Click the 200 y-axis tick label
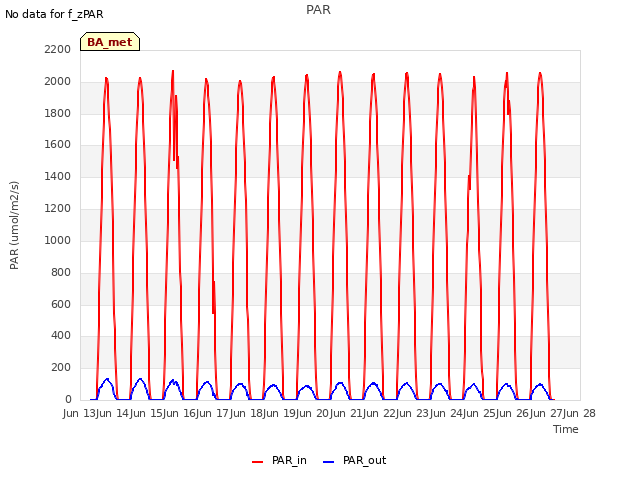This screenshot has width=640, height=480. (x=61, y=368)
